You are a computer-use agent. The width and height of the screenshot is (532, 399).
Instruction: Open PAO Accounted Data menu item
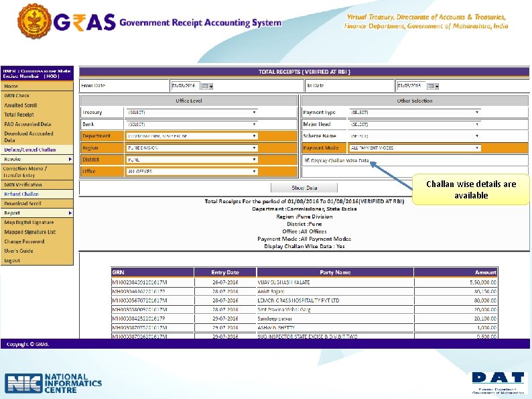point(37,124)
